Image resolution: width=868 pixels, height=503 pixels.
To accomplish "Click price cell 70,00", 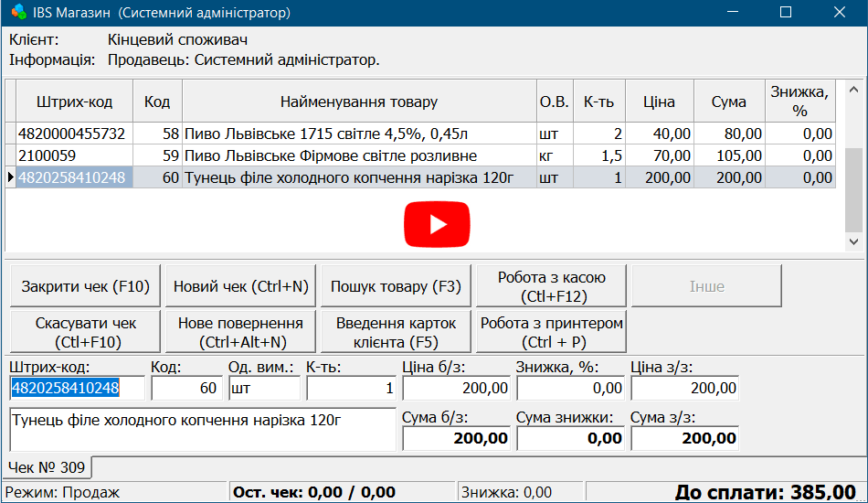I will [660, 155].
